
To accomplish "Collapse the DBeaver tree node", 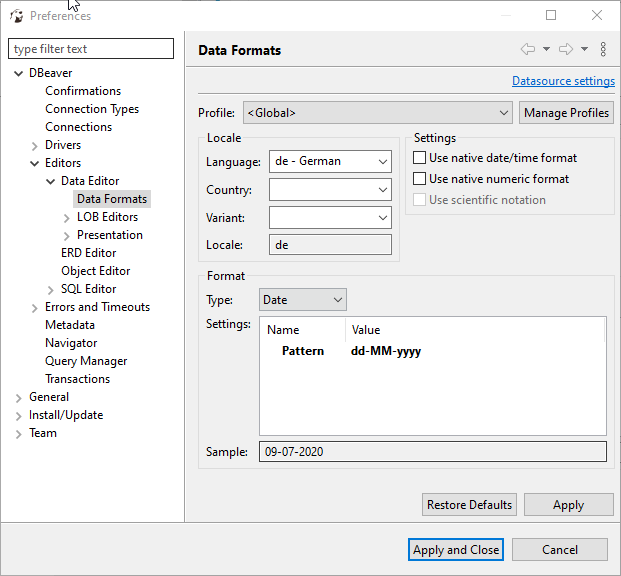I will [18, 73].
